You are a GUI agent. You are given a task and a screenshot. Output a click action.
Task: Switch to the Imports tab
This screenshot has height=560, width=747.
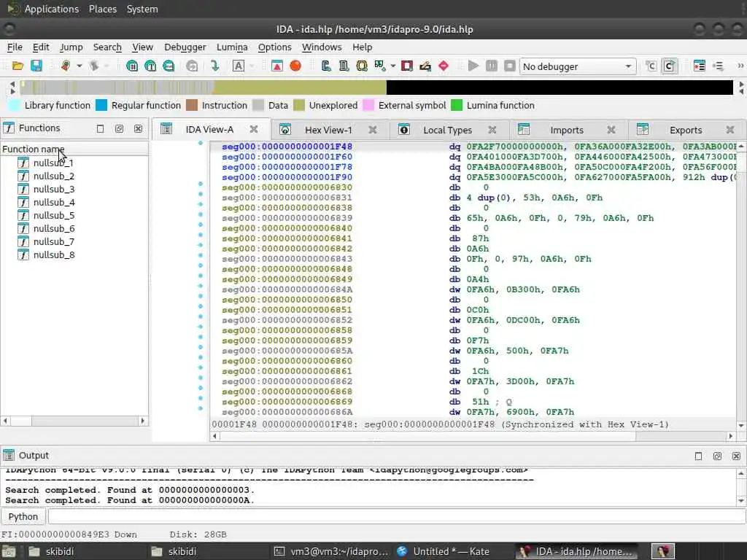566,130
